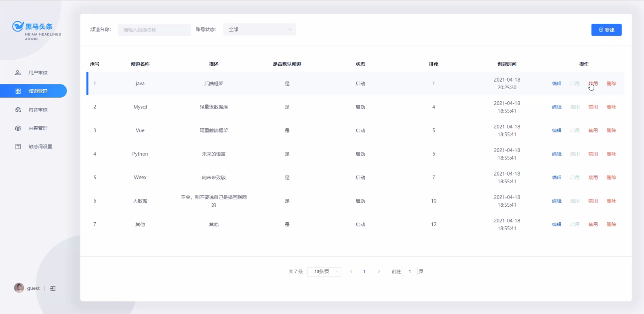Click 禁用 for the Mysql channel
The width and height of the screenshot is (644, 314).
point(593,107)
